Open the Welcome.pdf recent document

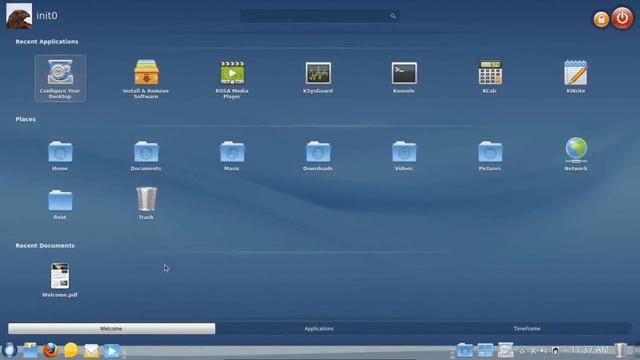click(x=60, y=280)
